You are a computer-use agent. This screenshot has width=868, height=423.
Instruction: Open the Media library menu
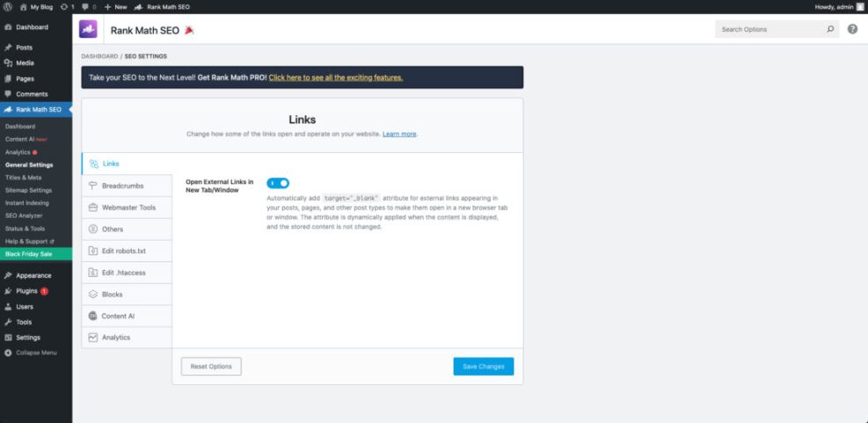(36, 63)
